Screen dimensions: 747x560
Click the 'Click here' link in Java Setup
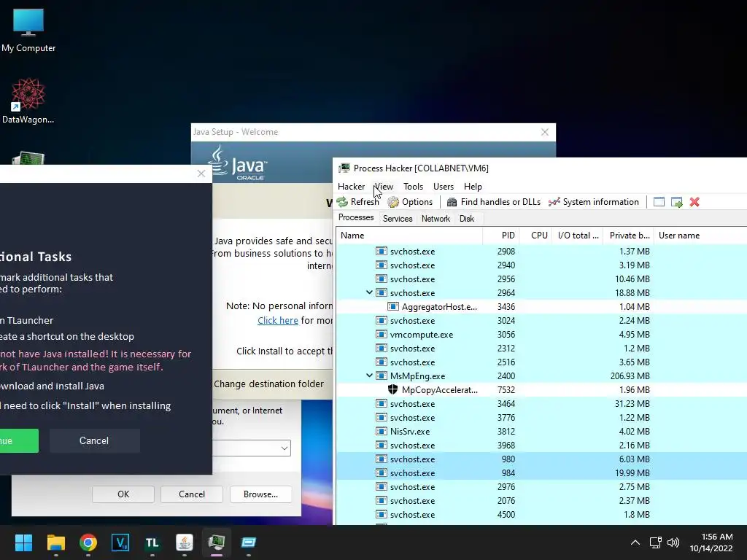pyautogui.click(x=278, y=321)
